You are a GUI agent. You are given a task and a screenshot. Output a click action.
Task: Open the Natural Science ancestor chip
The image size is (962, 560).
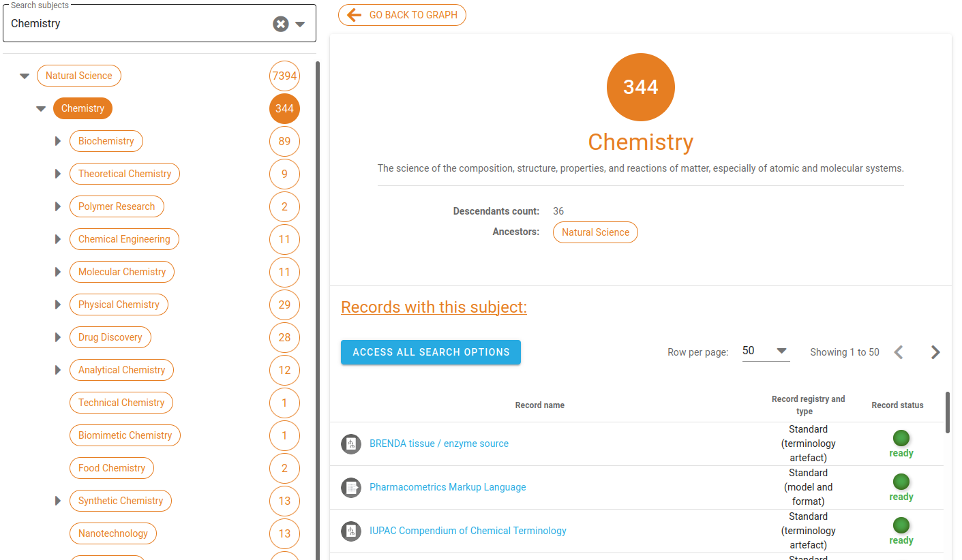[595, 232]
